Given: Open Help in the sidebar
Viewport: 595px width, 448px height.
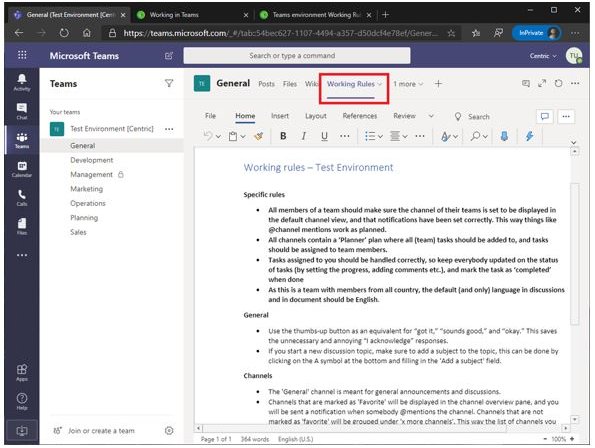Looking at the screenshot, I should tap(22, 401).
